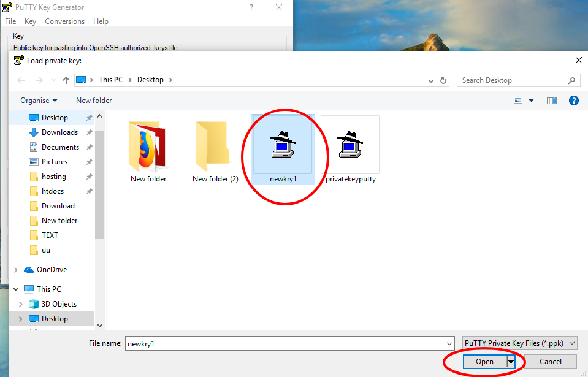Collapse the This PC tree node

coord(16,289)
